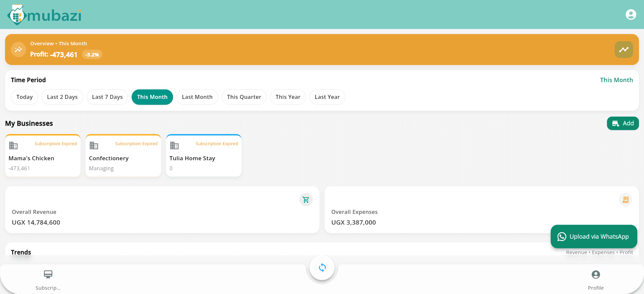Click the Trends heading
The height and width of the screenshot is (294, 644).
click(21, 252)
